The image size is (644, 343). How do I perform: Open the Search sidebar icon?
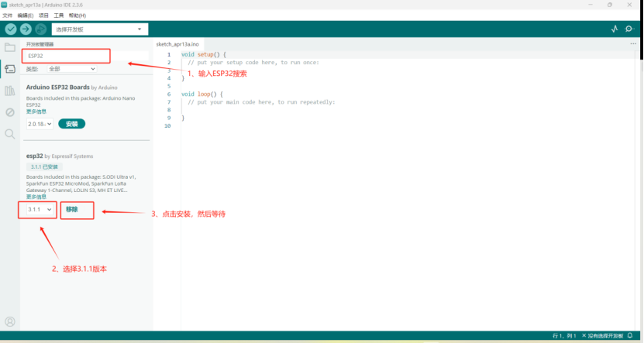(10, 134)
